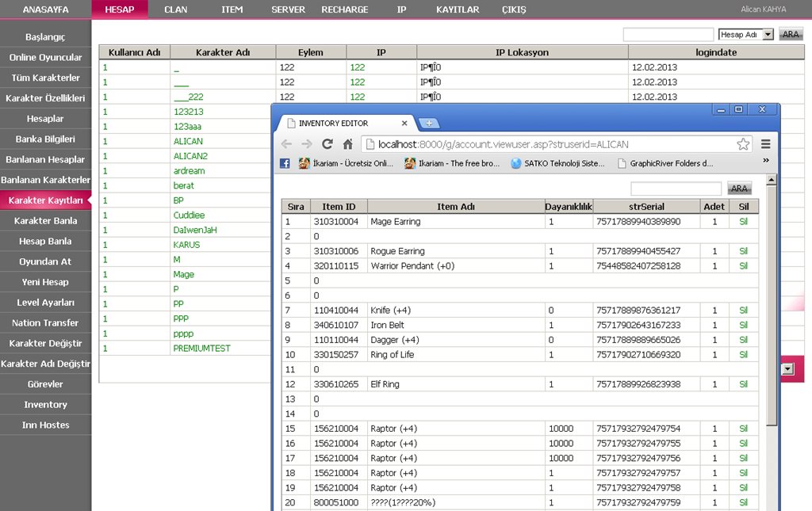
Task: Open Inventory sidebar item
Action: coord(45,405)
